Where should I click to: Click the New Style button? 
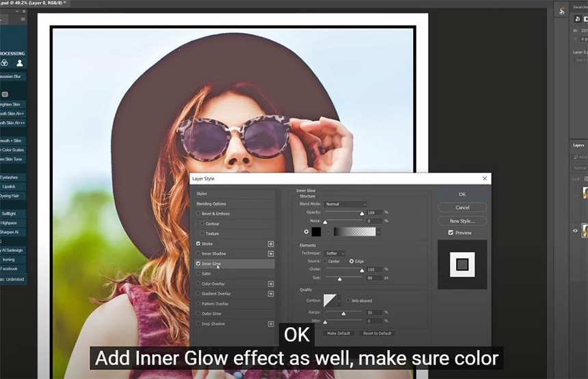pyautogui.click(x=462, y=221)
